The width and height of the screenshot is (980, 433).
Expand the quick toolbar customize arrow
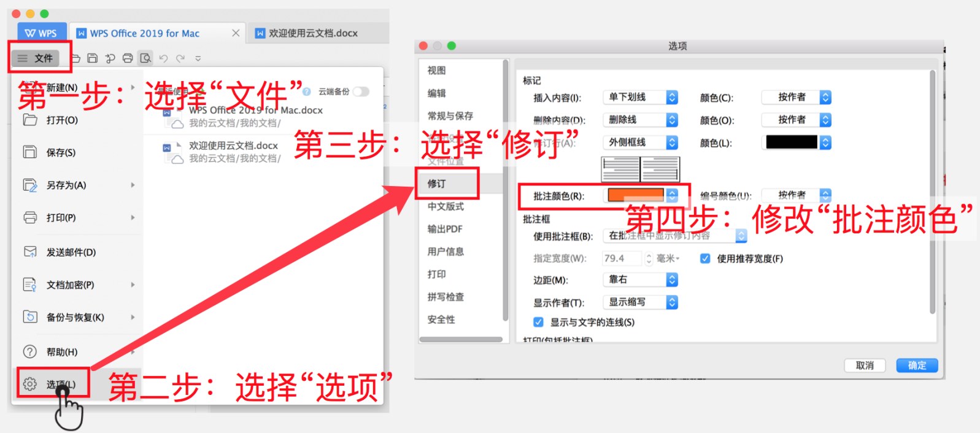[198, 59]
